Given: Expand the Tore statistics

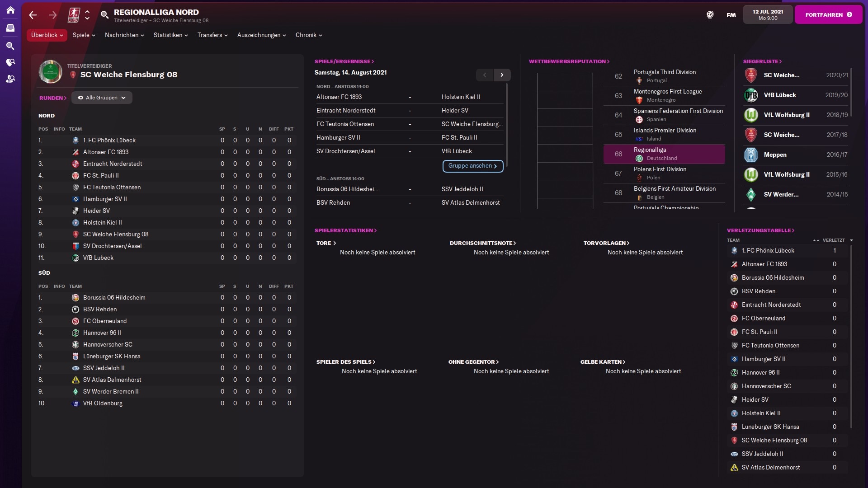Looking at the screenshot, I should pos(326,243).
